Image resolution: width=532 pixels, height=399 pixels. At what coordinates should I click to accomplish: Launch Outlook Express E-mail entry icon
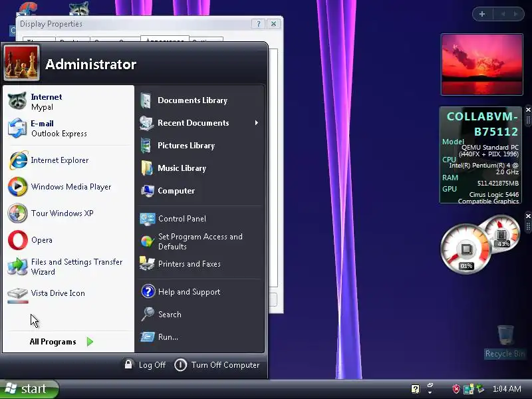(x=17, y=128)
